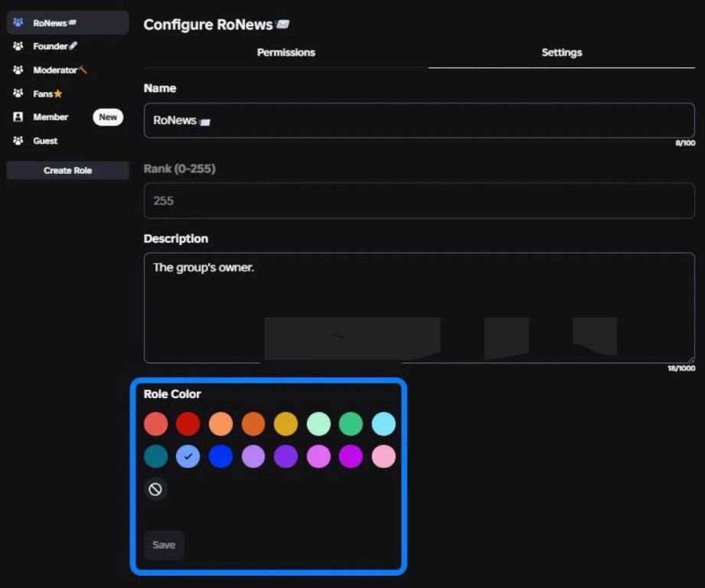Click the Role Color label
The image size is (705, 588).
tap(172, 394)
